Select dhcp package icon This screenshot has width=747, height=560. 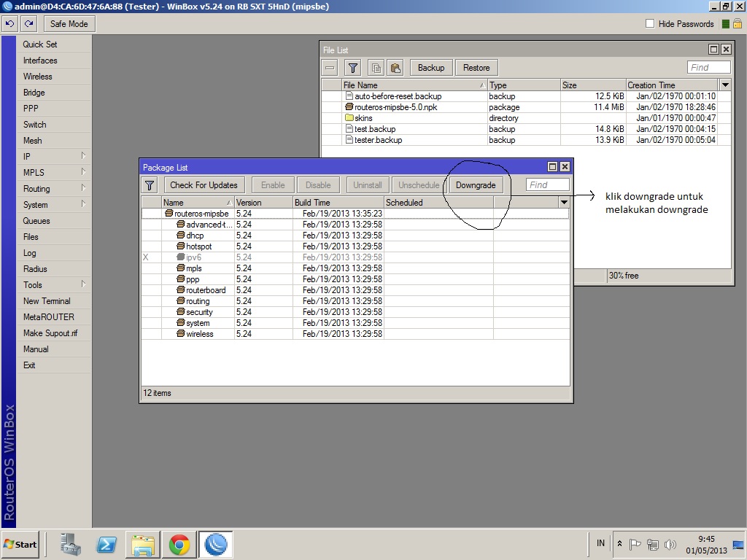(x=181, y=236)
